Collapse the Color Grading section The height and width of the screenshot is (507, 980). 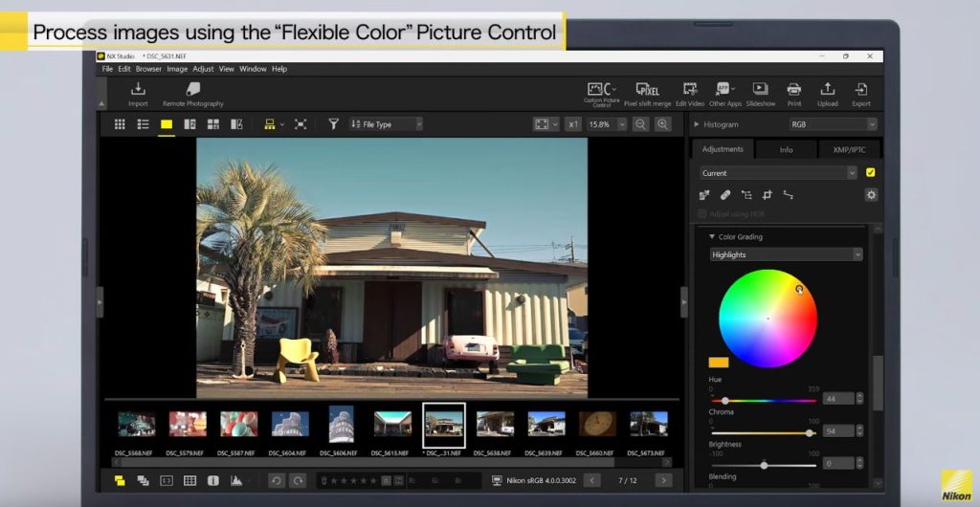pyautogui.click(x=712, y=237)
